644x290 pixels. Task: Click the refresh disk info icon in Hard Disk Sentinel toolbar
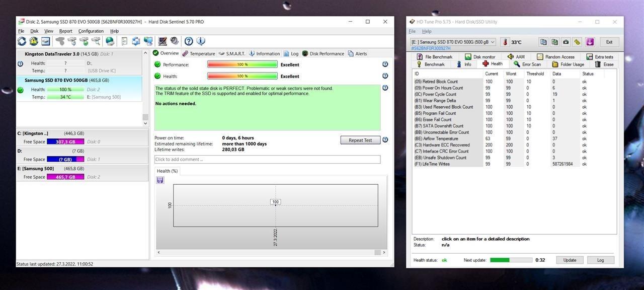tap(22, 41)
